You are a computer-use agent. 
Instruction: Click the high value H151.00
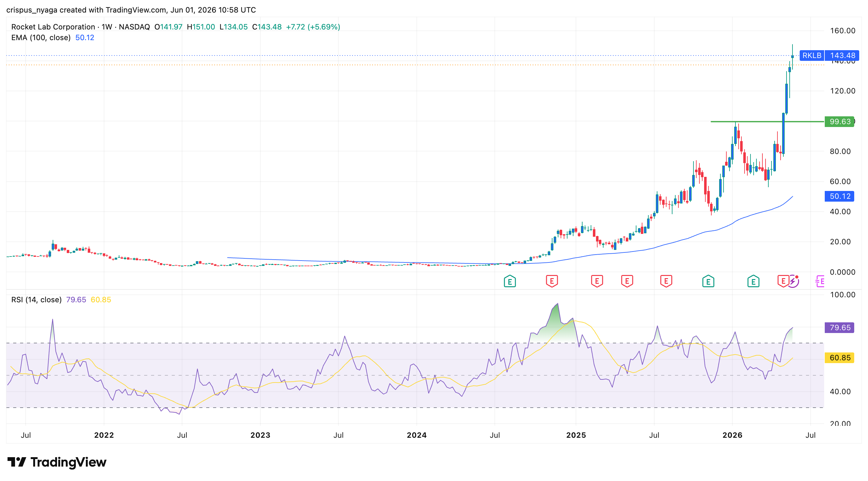[x=201, y=27]
